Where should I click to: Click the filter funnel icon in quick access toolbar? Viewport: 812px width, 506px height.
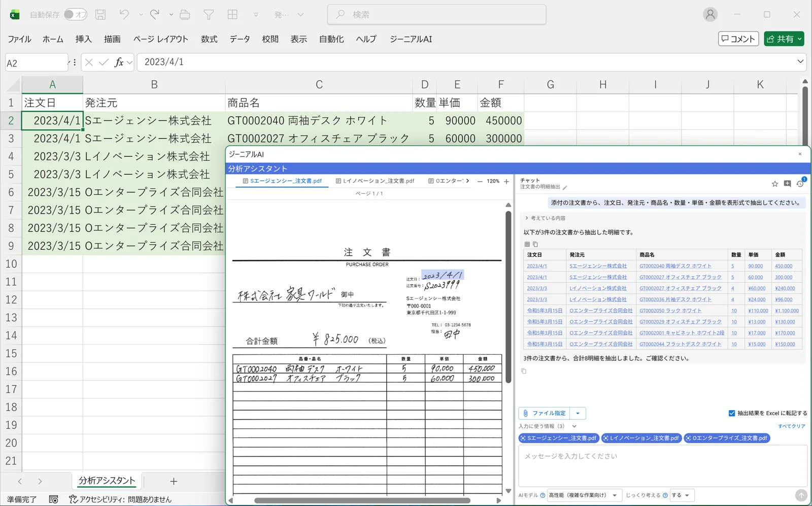tap(209, 15)
